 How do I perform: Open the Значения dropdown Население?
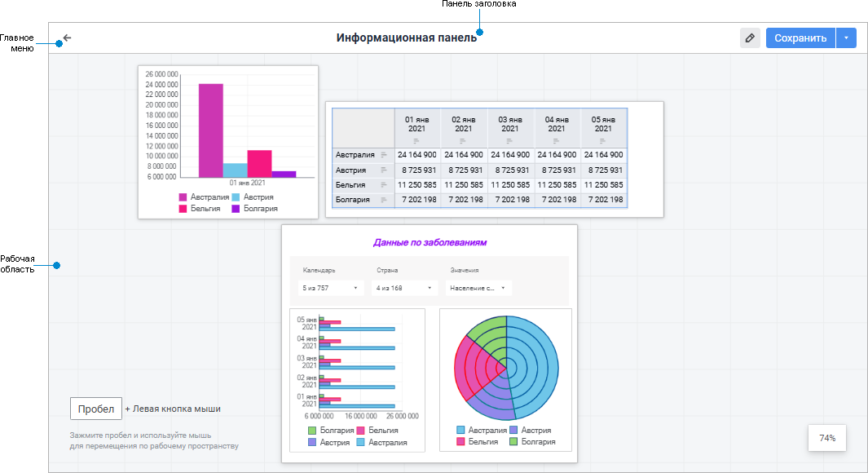478,288
